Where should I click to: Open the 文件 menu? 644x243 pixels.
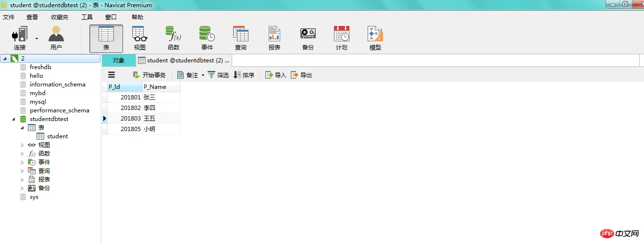[x=9, y=17]
